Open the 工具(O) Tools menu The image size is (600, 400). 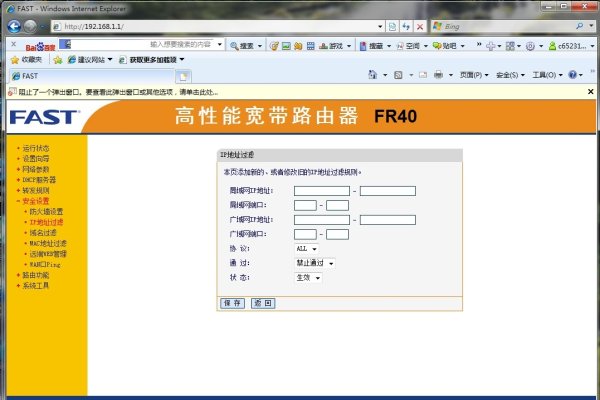547,75
